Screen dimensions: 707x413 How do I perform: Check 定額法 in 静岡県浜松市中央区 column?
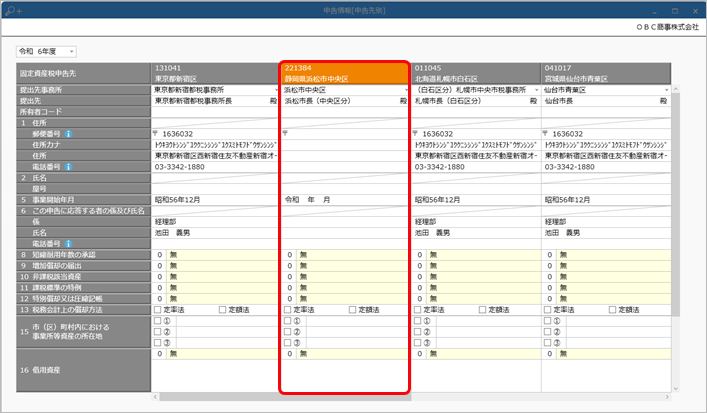pos(352,310)
